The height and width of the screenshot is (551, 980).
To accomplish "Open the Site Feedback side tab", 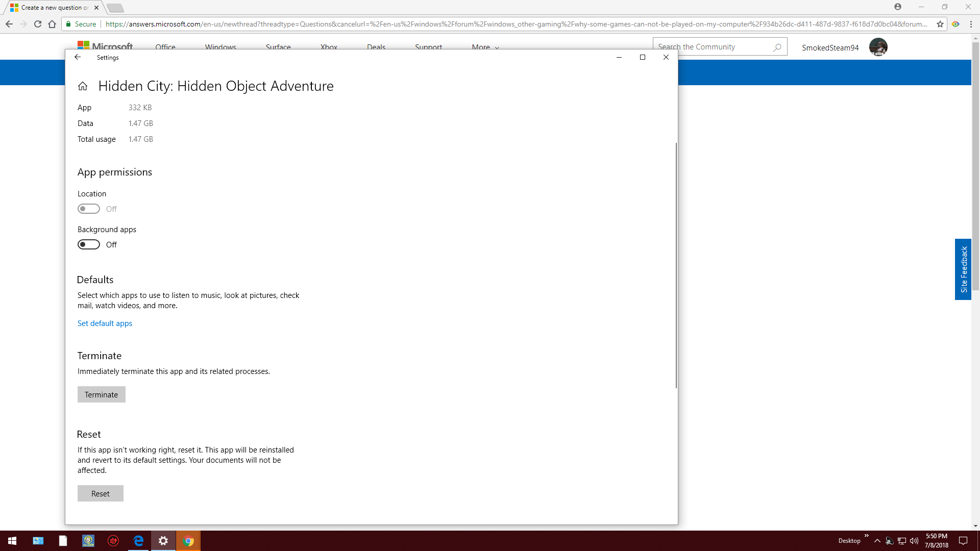I will tap(963, 269).
